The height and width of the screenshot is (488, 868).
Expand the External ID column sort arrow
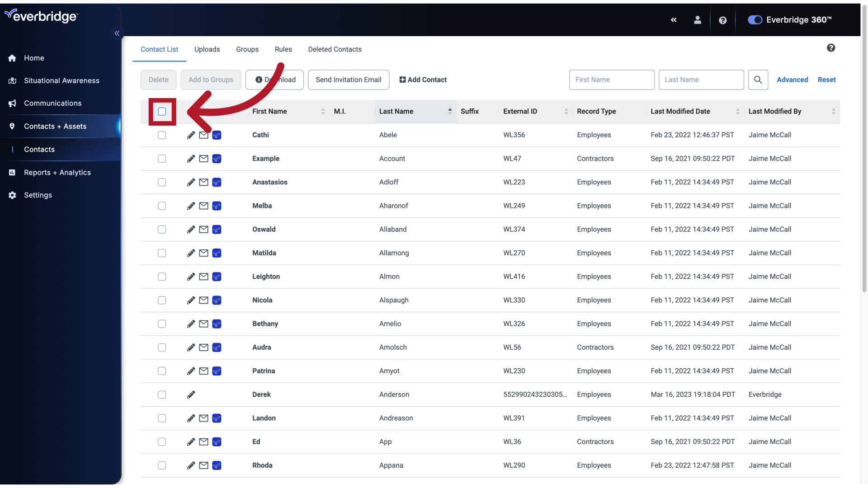point(566,112)
